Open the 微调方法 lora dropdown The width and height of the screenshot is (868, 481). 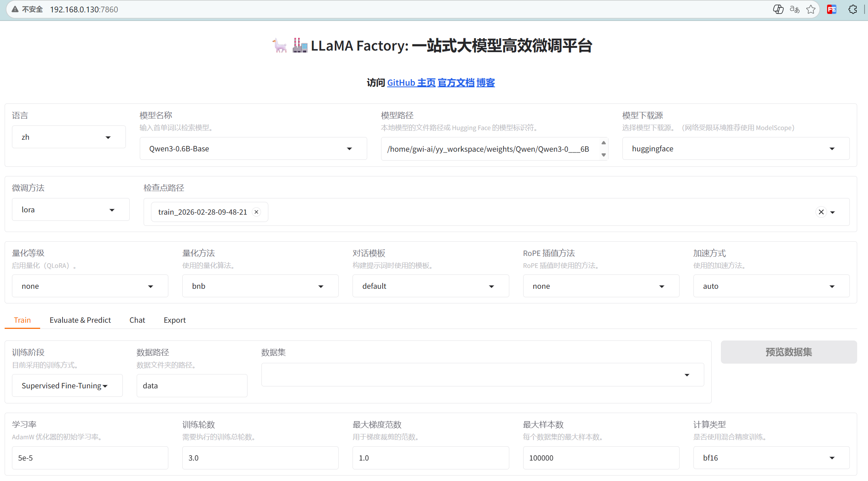[x=70, y=210]
